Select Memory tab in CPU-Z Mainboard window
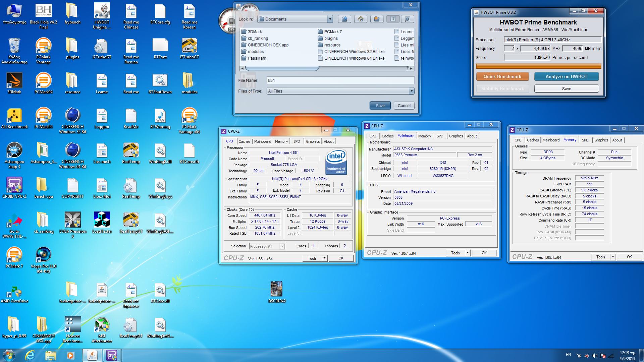 point(425,136)
